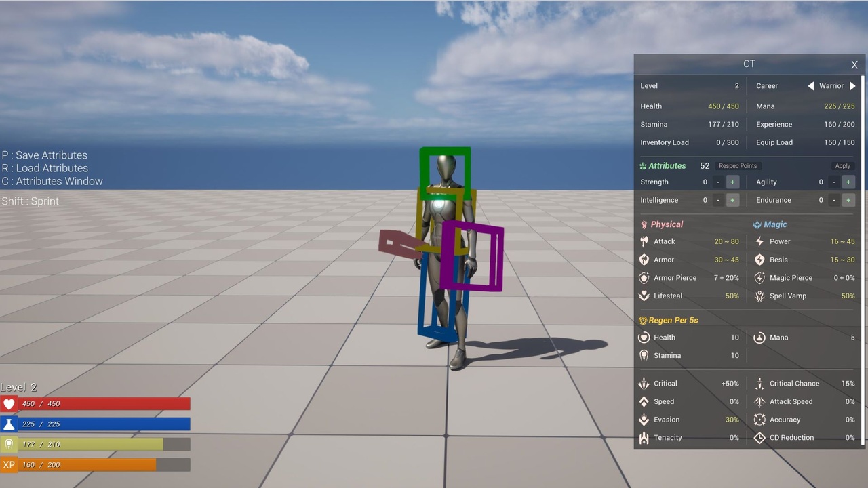Click the Health value 450 / 450 in panel

point(724,106)
